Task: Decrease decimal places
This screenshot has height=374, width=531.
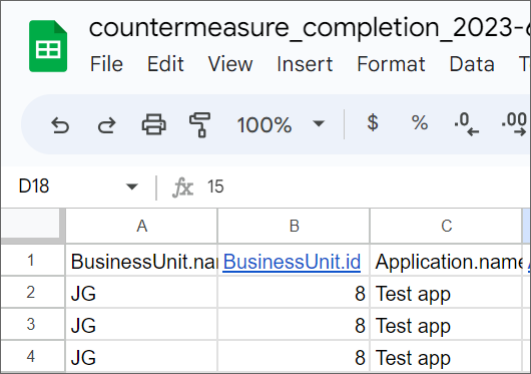Action: click(x=467, y=124)
